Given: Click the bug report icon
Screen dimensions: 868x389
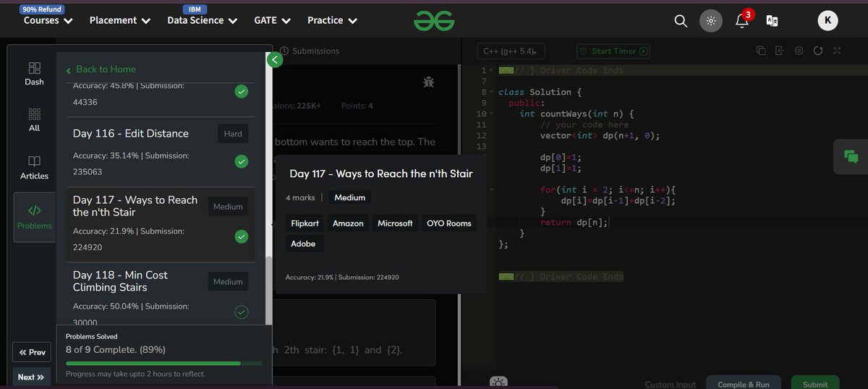Looking at the screenshot, I should pos(429,82).
